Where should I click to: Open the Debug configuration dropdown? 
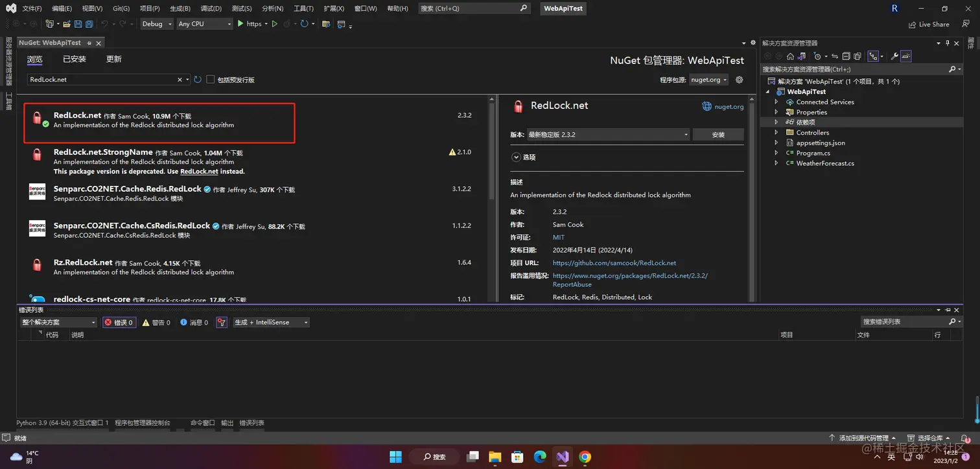(x=157, y=24)
